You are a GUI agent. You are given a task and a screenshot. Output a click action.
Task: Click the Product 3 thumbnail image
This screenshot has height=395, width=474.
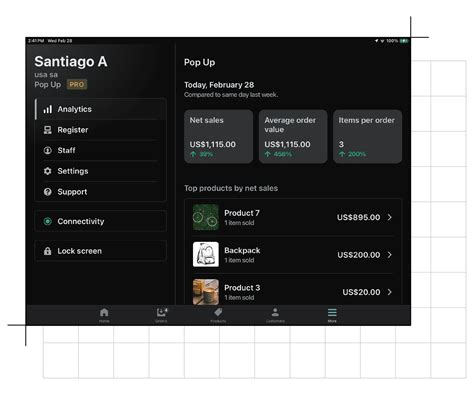coord(206,292)
